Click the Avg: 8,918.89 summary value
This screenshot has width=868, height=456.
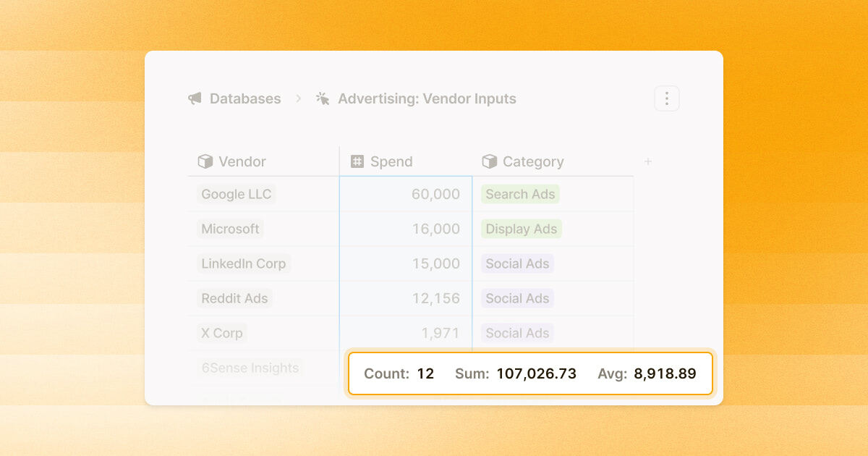click(647, 373)
